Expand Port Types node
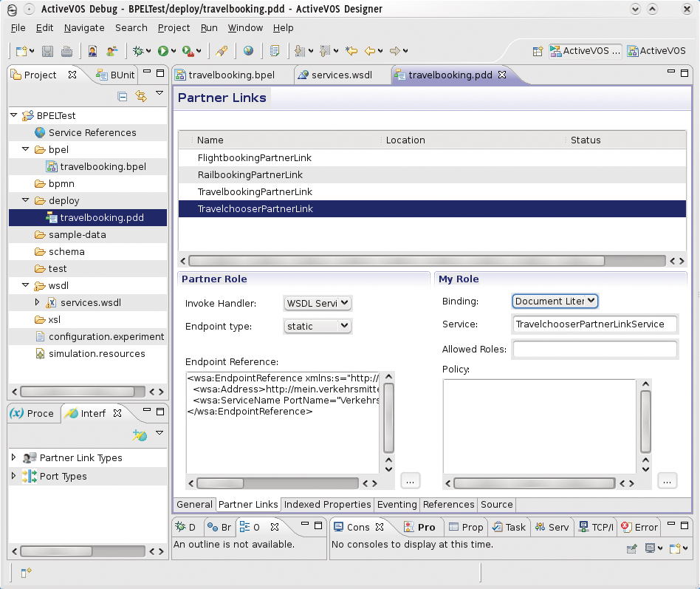700x589 pixels. 13,476
